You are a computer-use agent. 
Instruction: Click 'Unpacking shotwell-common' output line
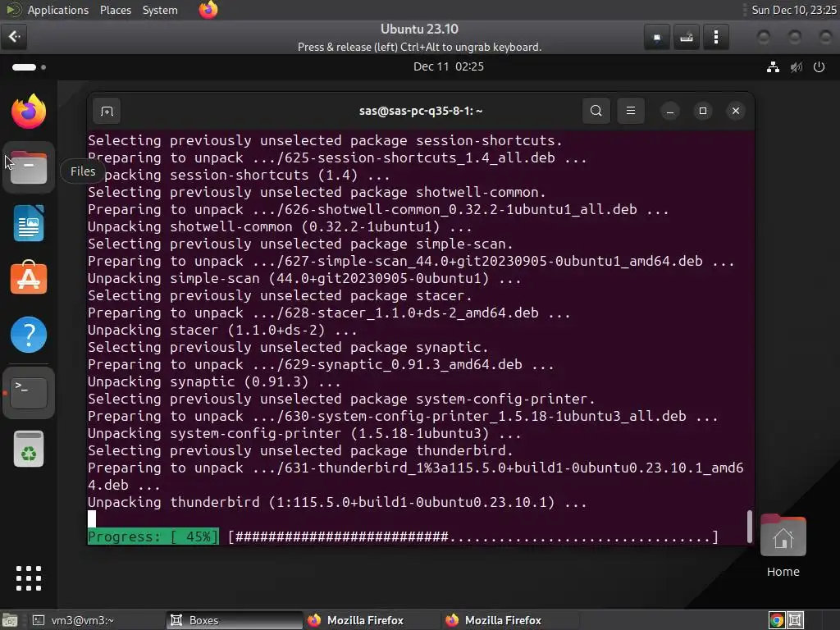[x=281, y=226]
